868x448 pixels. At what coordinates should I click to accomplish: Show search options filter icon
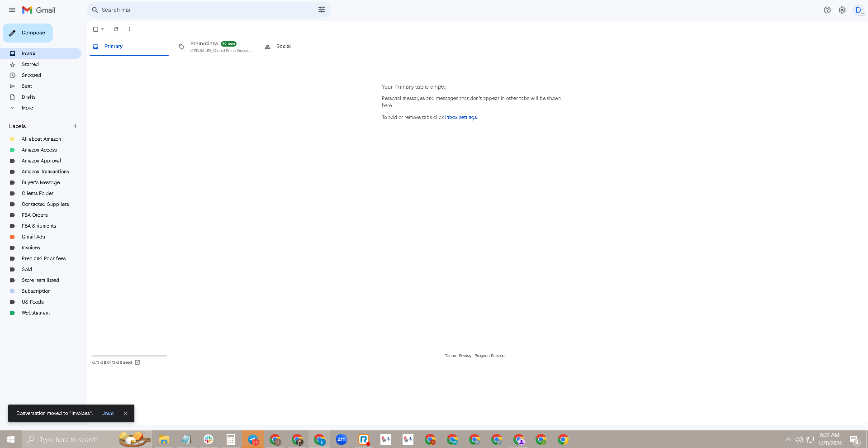322,10
